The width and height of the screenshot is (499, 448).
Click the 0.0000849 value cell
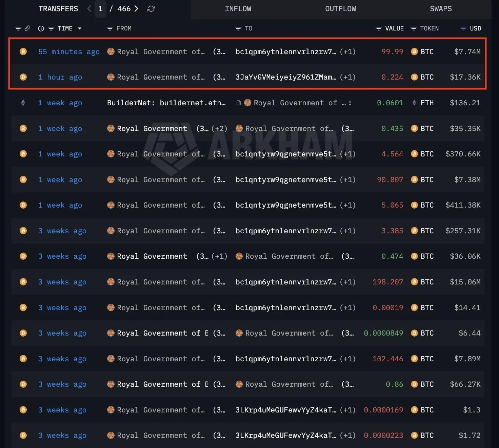pos(383,333)
